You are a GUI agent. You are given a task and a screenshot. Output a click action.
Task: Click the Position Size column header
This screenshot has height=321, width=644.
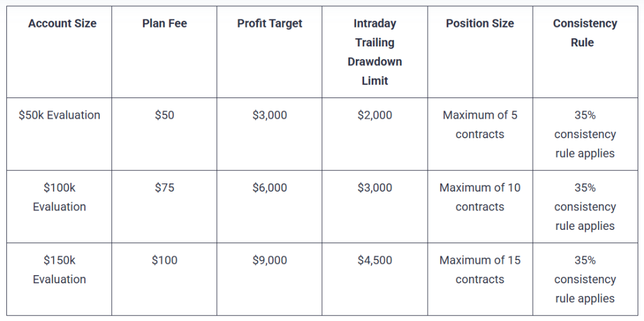pyautogui.click(x=480, y=23)
